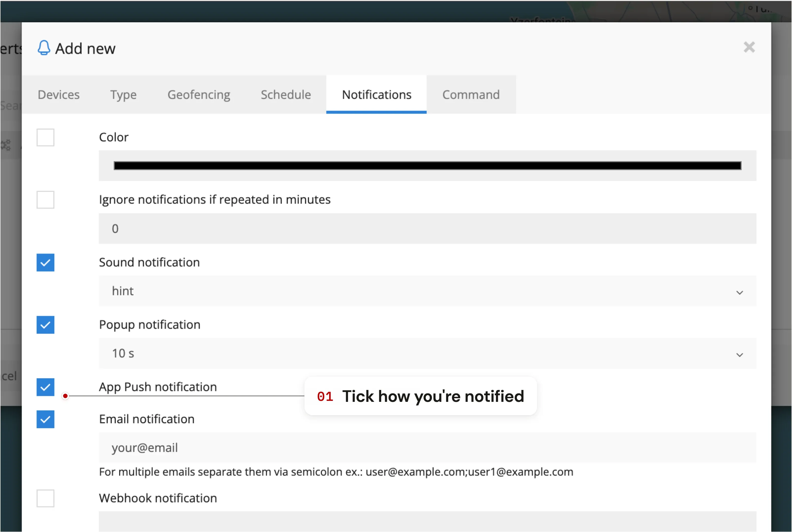Click the App Push notification label

pos(158,387)
